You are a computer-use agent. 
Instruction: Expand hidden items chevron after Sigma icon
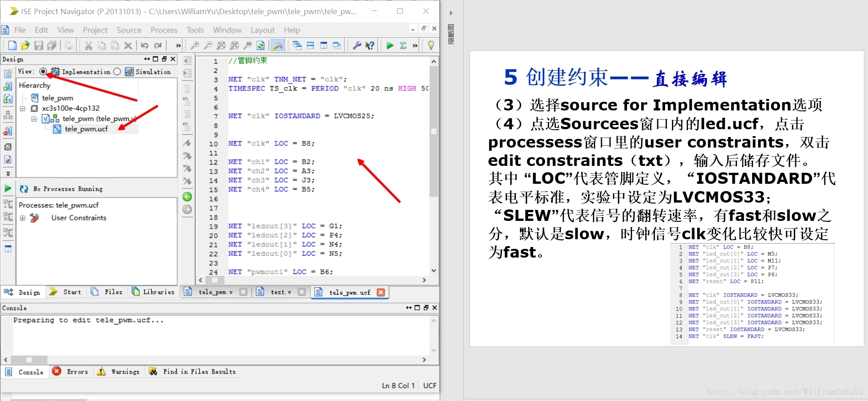(415, 45)
